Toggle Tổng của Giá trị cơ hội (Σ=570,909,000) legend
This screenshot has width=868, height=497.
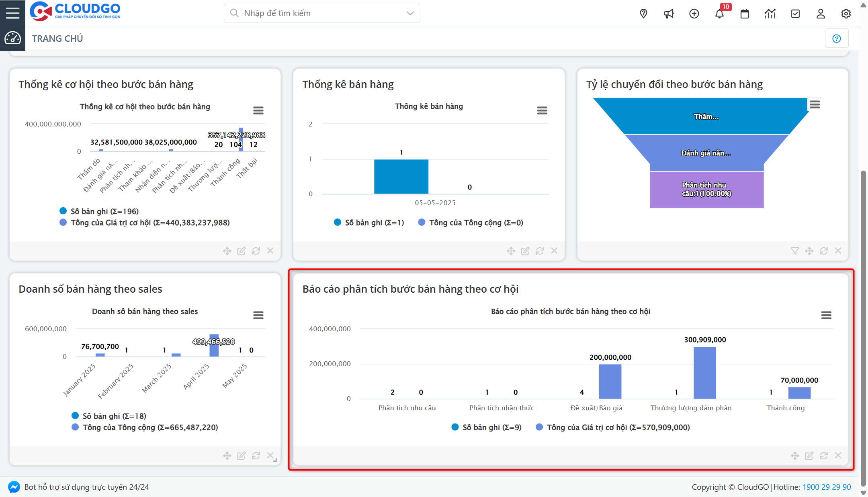(x=618, y=427)
